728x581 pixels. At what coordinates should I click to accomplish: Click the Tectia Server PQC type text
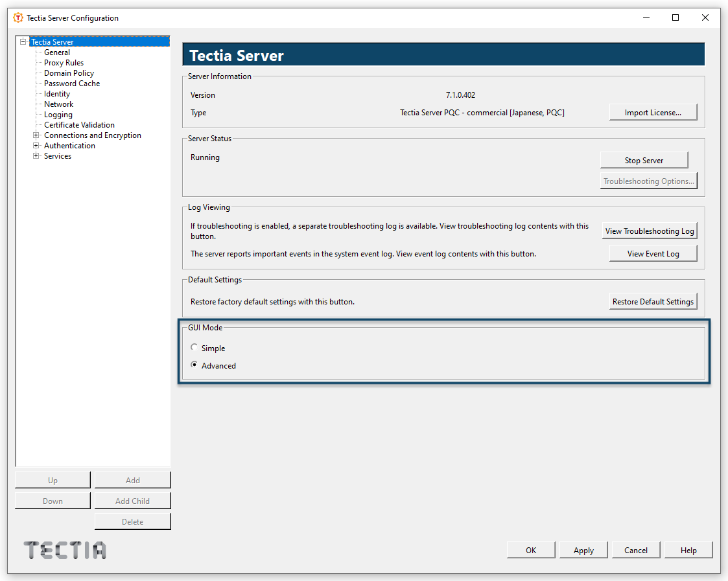click(482, 112)
